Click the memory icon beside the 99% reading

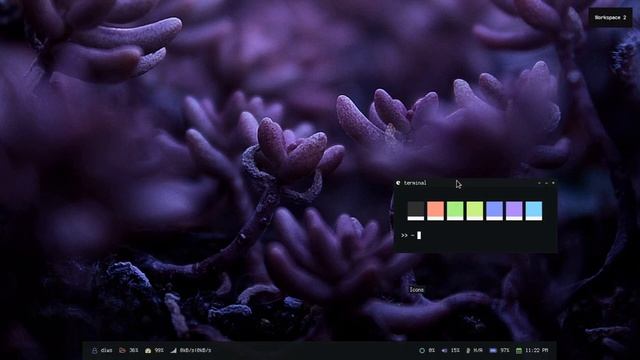[148, 350]
